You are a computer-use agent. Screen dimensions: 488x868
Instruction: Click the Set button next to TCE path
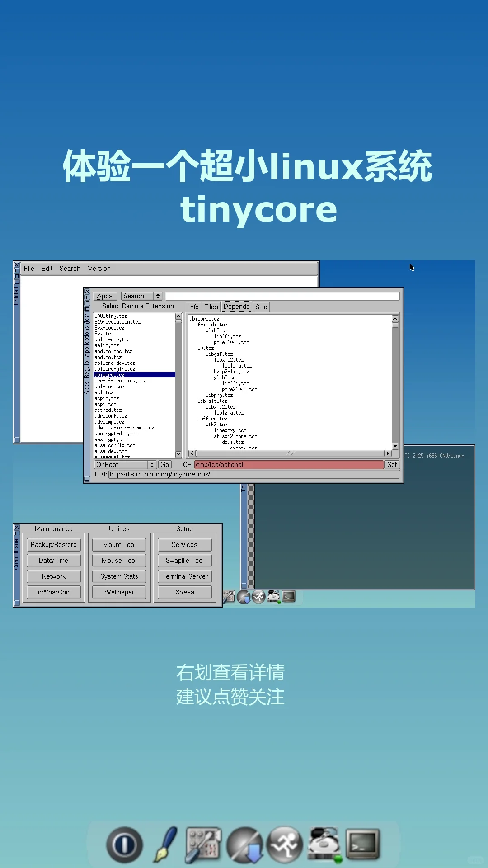392,465
